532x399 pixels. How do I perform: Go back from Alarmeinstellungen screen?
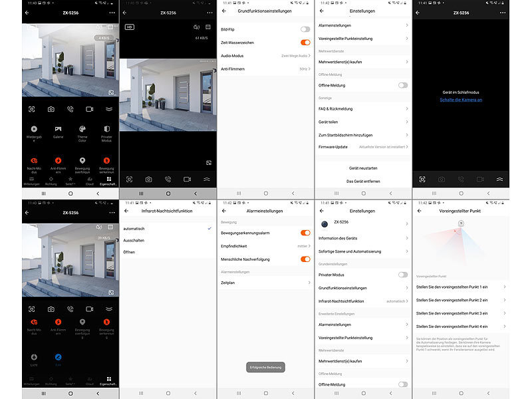[224, 211]
